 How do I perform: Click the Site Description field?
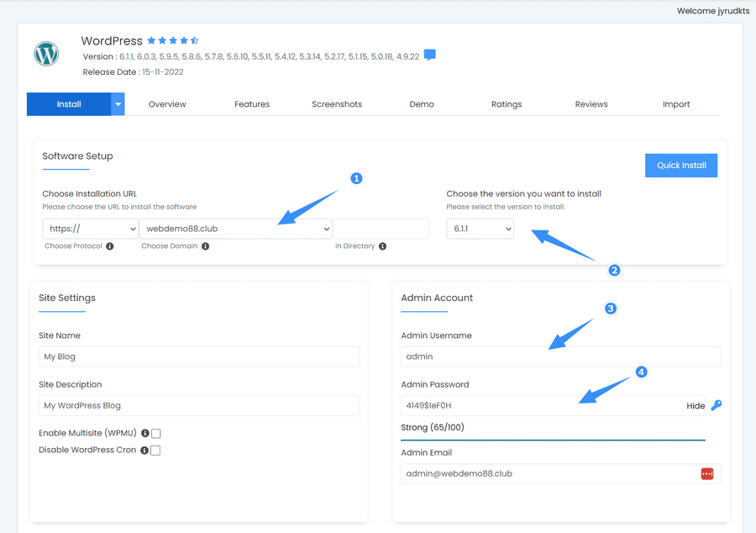[x=199, y=406]
